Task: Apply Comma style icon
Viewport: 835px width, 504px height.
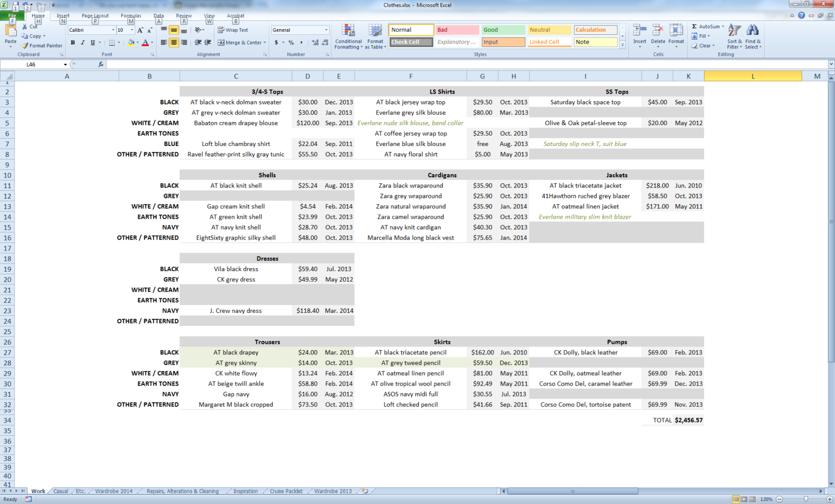Action: [301, 43]
